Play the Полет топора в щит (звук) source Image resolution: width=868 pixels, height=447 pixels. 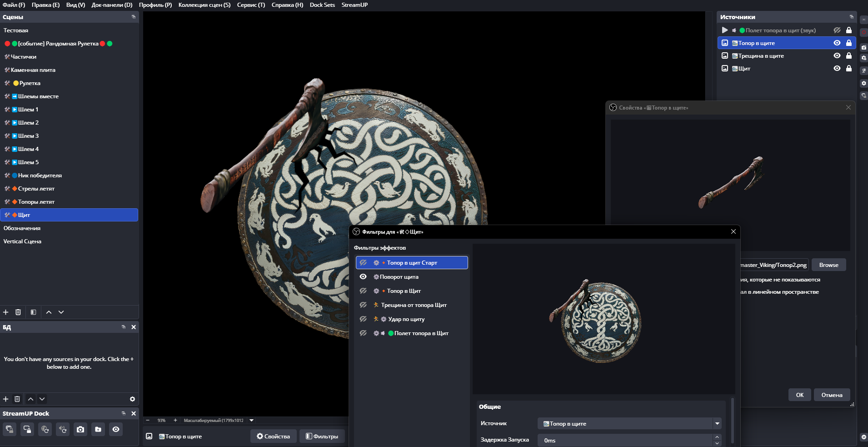[725, 30]
